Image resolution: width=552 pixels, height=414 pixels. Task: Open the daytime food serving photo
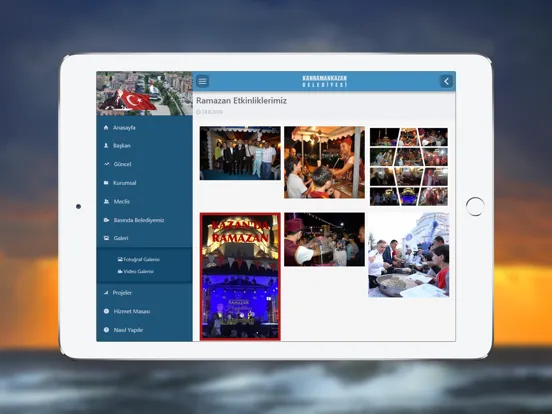pyautogui.click(x=408, y=255)
